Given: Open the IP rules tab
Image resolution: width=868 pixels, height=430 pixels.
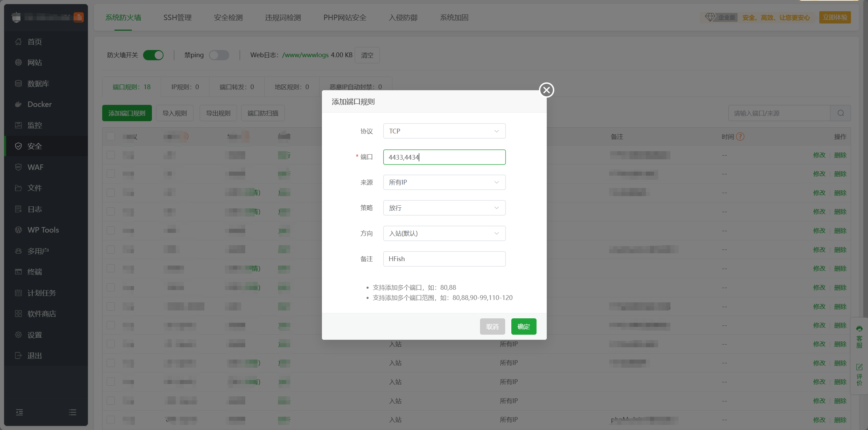Looking at the screenshot, I should pos(185,87).
